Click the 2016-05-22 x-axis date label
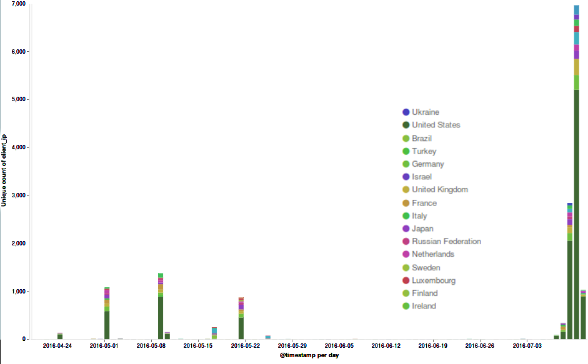The image size is (588, 364). click(x=245, y=345)
